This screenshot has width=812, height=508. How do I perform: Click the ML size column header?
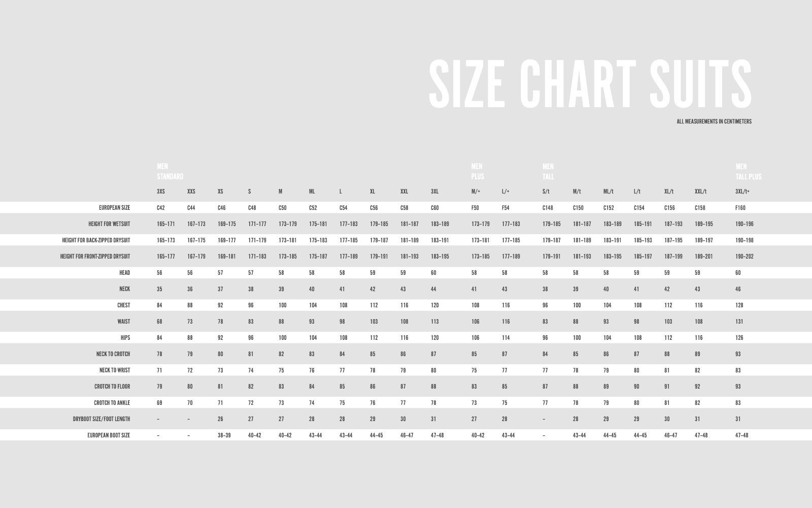[x=312, y=192]
